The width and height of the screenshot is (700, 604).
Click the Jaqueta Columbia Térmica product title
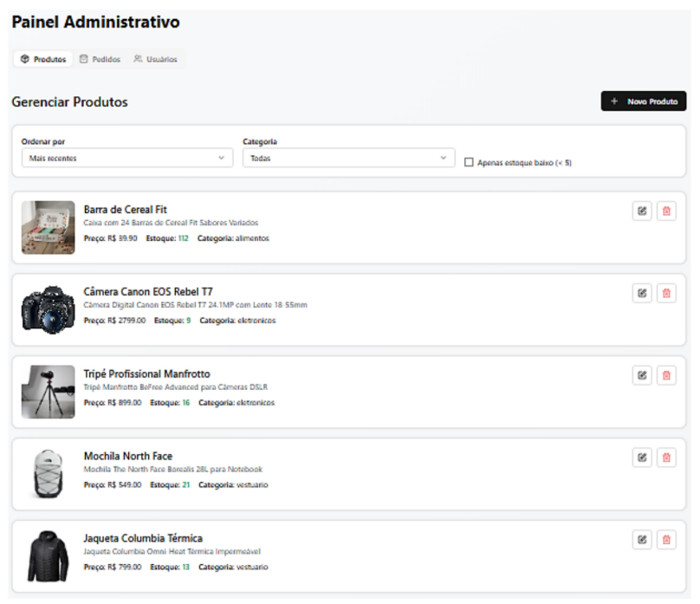click(143, 538)
